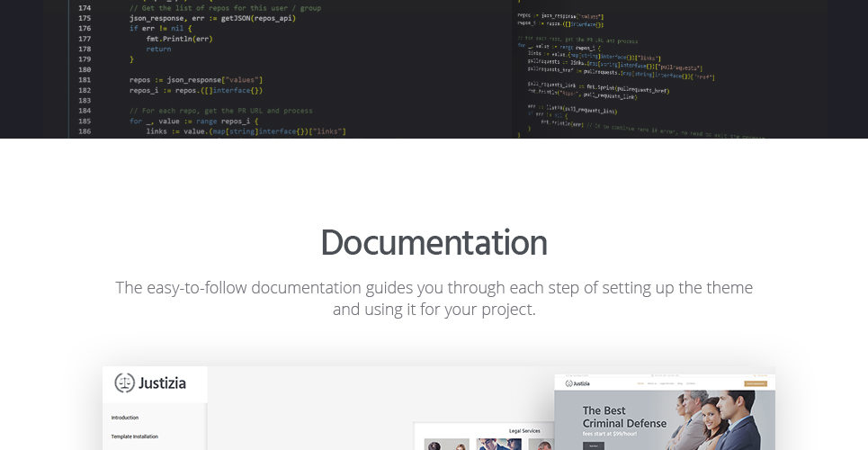Click code comment 'For each repo, get the PR URL'
The width and height of the screenshot is (868, 450).
221,111
